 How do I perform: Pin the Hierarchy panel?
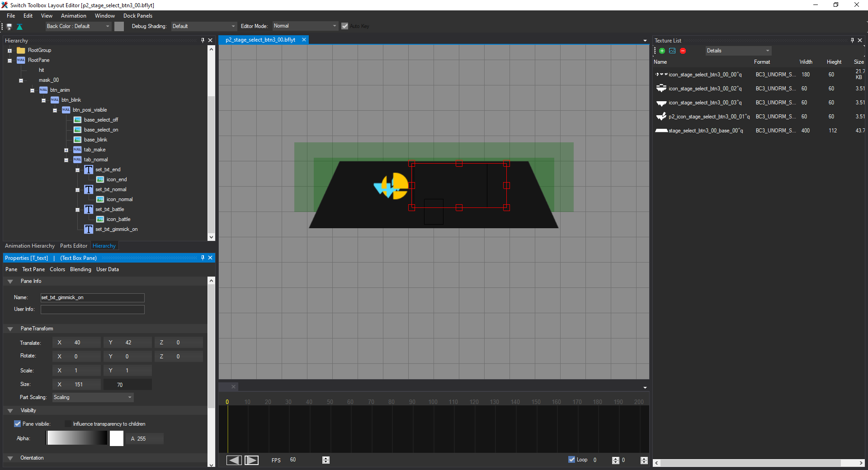click(203, 40)
